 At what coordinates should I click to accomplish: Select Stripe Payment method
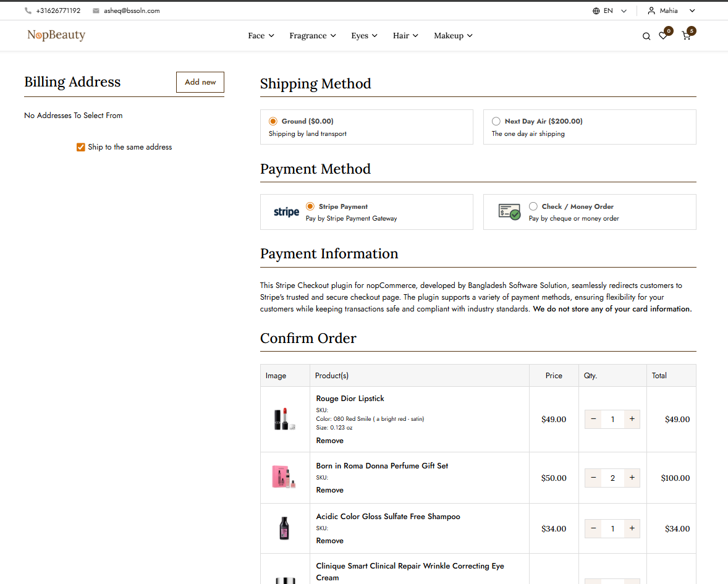310,206
